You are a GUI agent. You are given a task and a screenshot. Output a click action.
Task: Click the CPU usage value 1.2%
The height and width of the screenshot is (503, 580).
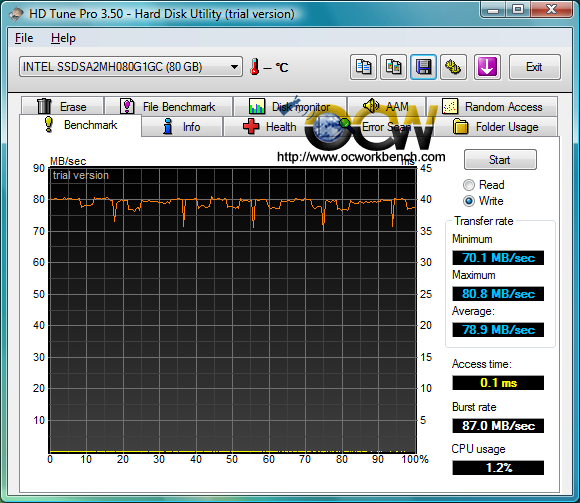pyautogui.click(x=498, y=467)
